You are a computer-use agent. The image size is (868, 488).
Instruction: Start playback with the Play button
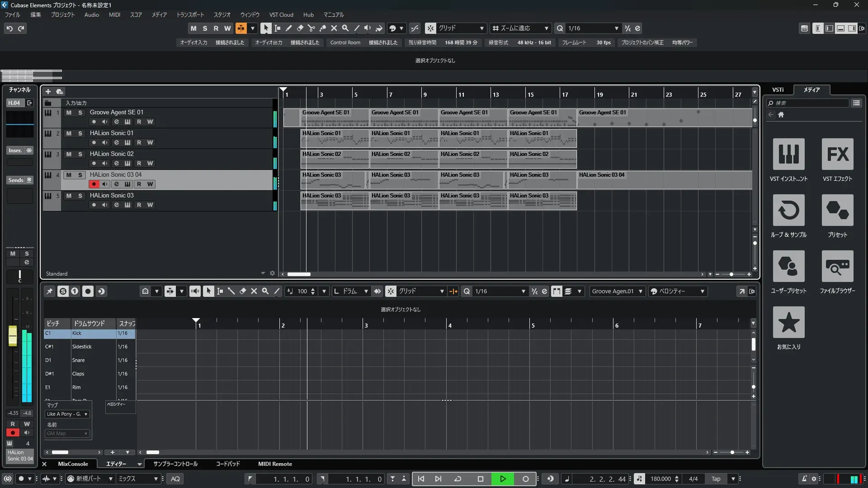coord(503,479)
